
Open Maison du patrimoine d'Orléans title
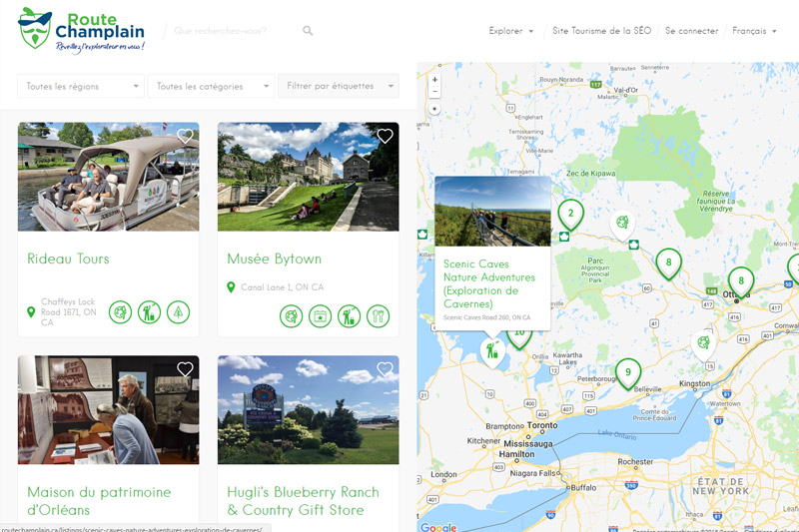point(99,501)
